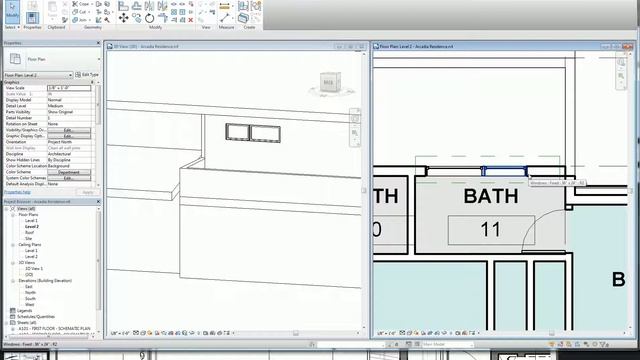Select Mirror - Draw Axis tool
The image size is (640, 360).
coord(162,6)
